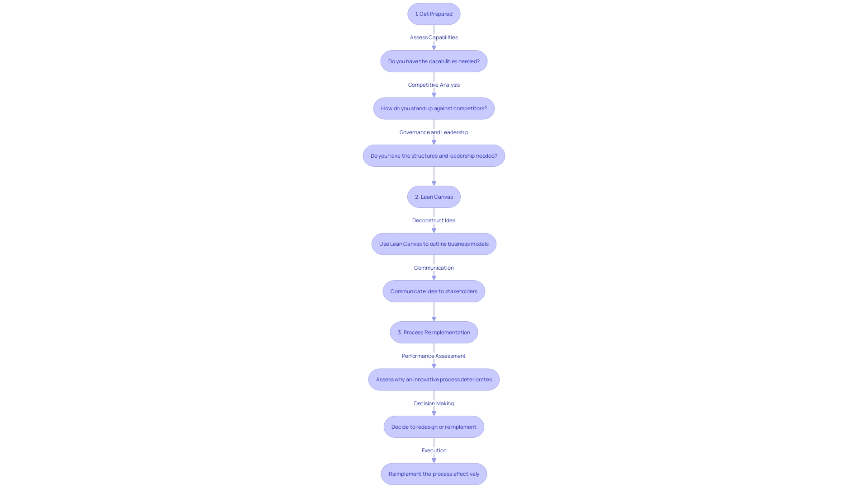The width and height of the screenshot is (868, 488).
Task: Click 'Communicate idea to stakeholders' node
Action: (434, 291)
